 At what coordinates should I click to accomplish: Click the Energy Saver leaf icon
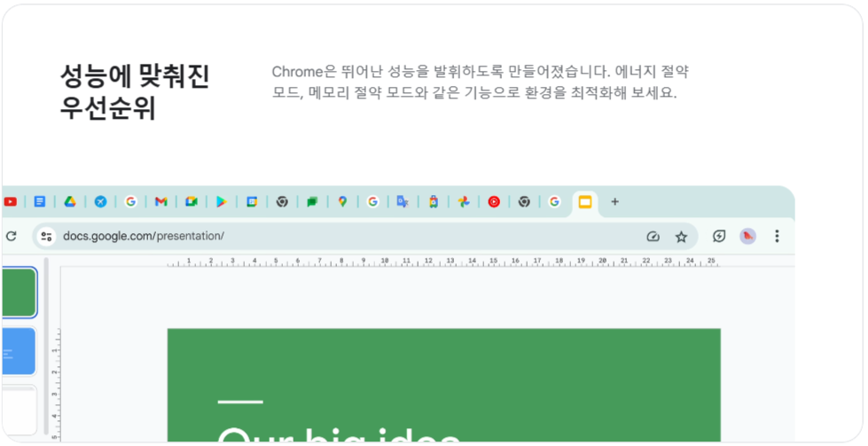(719, 236)
